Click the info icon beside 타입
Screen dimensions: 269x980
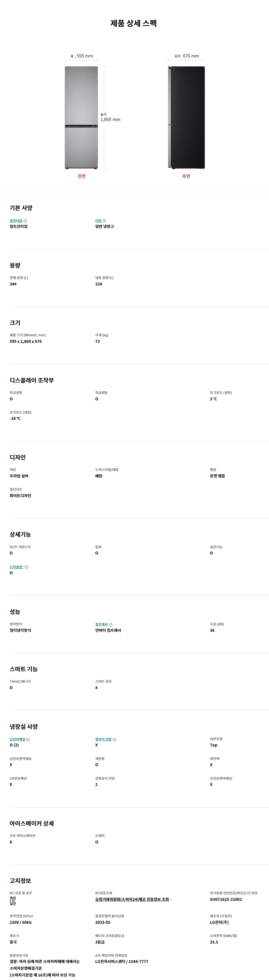pos(104,221)
